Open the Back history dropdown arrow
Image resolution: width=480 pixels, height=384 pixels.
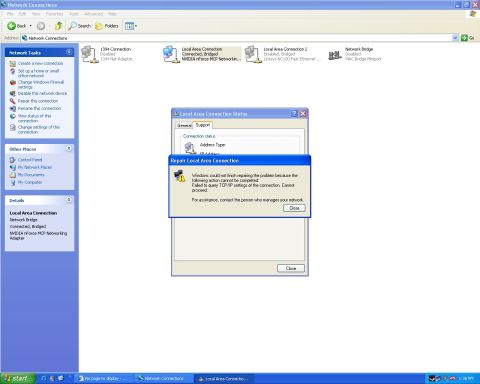pos(30,26)
